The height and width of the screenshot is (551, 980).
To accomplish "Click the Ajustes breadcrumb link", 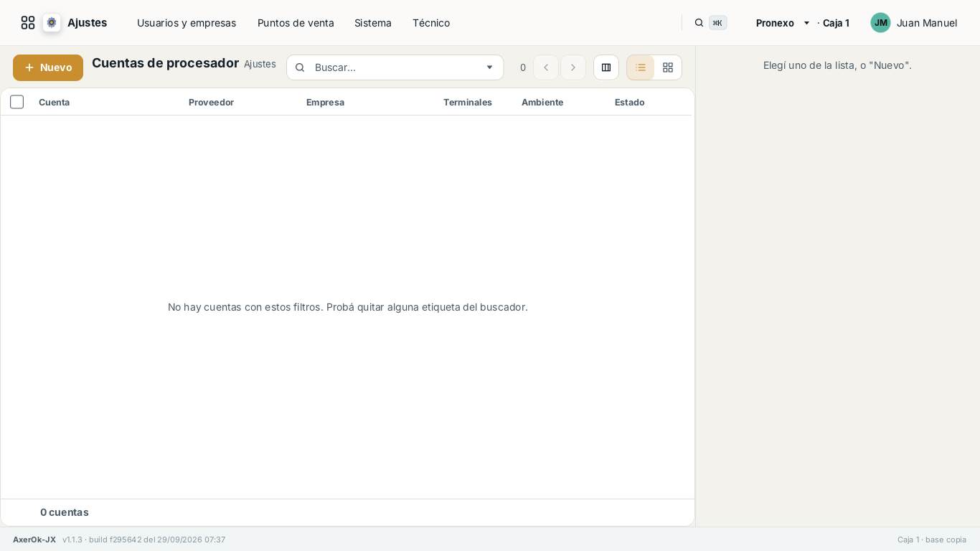I will pyautogui.click(x=260, y=64).
